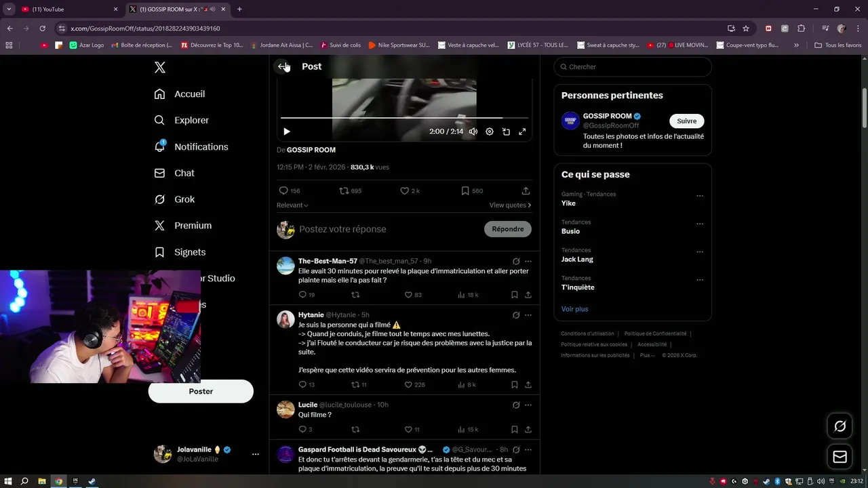Image resolution: width=868 pixels, height=488 pixels.
Task: Click the X logo in sidebar
Action: coord(160,67)
